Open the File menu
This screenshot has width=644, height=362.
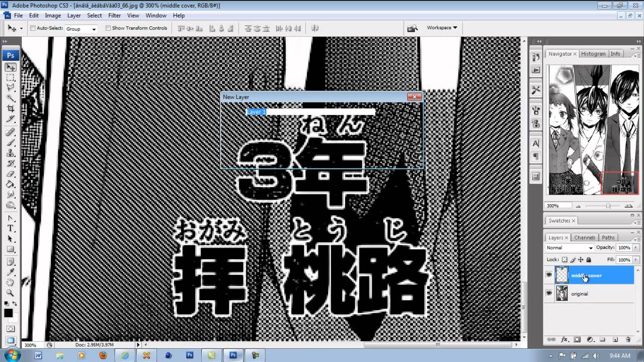(18, 16)
